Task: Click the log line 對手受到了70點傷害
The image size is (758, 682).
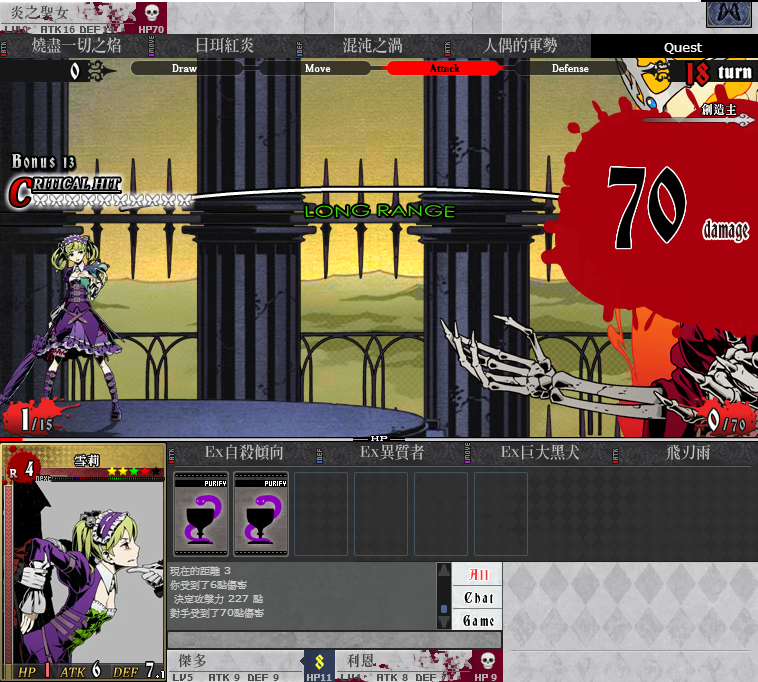Action: point(217,613)
